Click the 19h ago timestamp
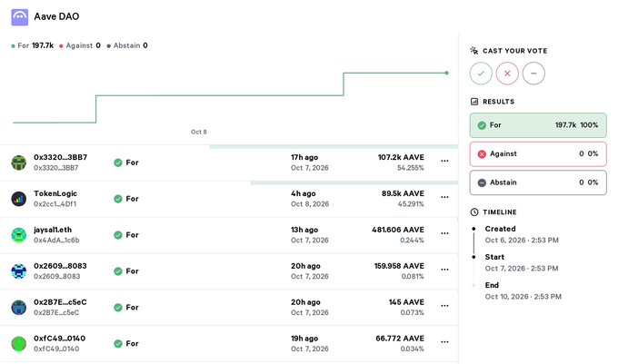 point(304,339)
